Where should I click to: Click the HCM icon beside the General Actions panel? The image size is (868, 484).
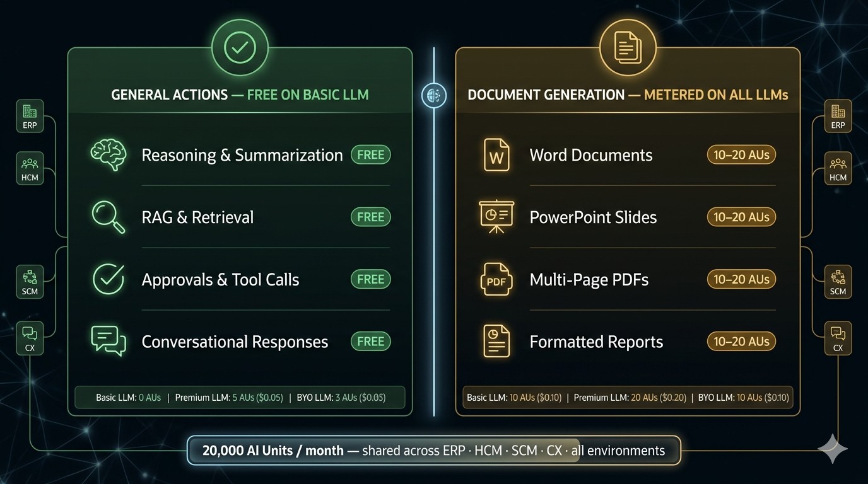click(30, 168)
